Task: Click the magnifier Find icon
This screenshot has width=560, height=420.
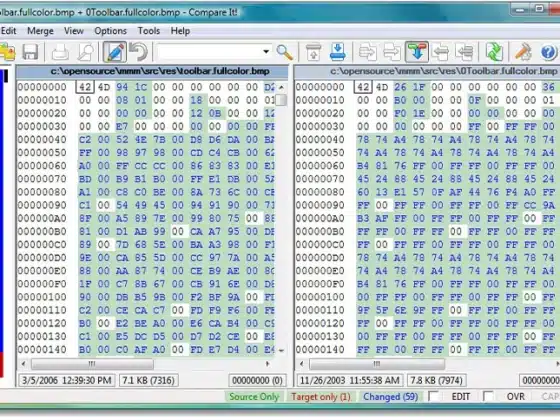Action: pyautogui.click(x=285, y=52)
